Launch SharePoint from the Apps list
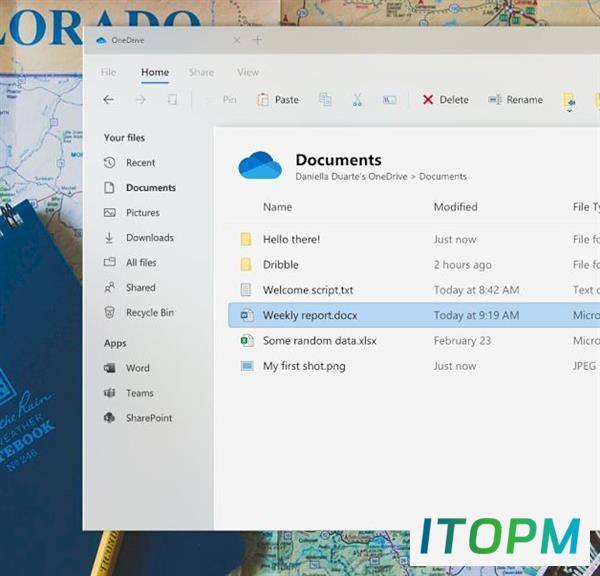The width and height of the screenshot is (600, 576). pyautogui.click(x=138, y=418)
